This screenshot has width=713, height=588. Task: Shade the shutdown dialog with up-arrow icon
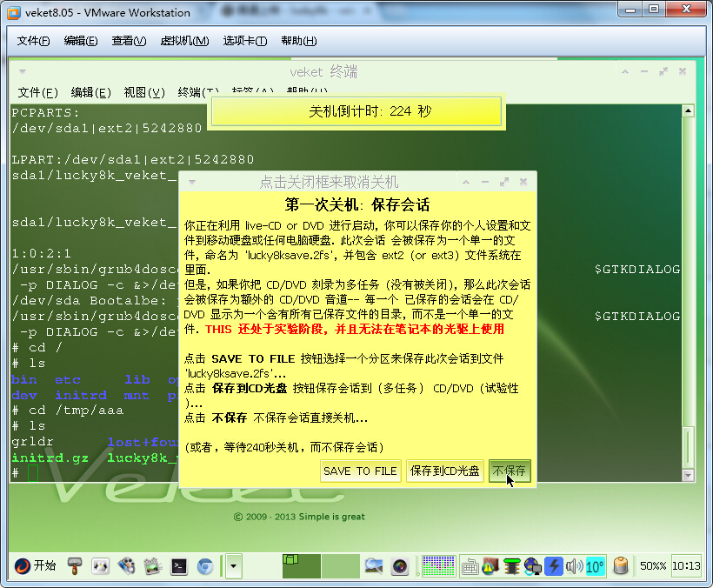(466, 182)
